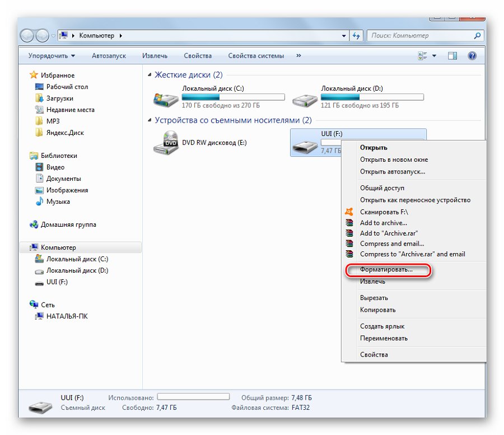Choose Извлечь in context menu
Viewport: 504px width, 435px height.
coord(372,282)
